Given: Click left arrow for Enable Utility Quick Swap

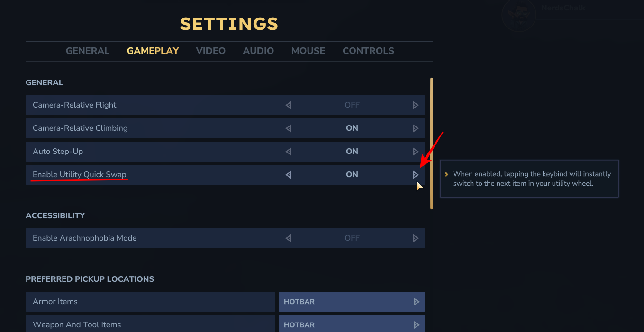Looking at the screenshot, I should click(x=288, y=175).
